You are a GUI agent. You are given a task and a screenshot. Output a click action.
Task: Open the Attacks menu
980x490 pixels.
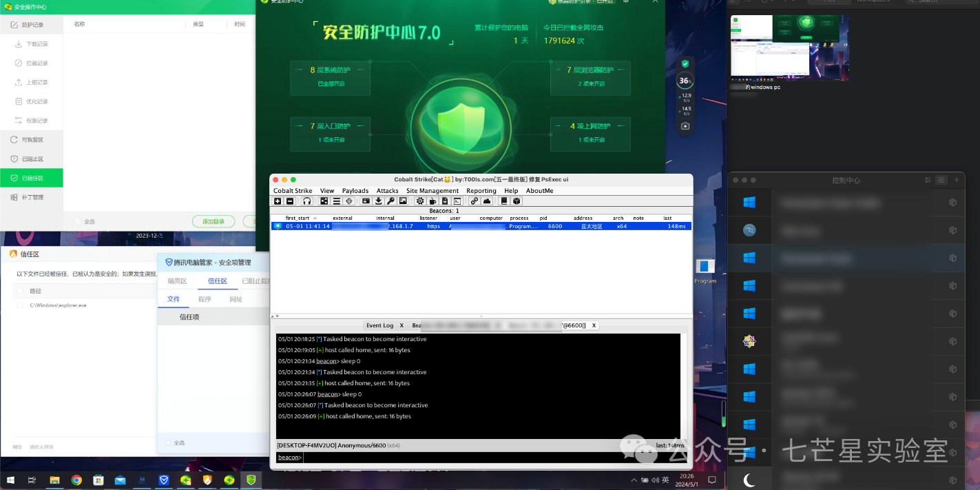click(387, 191)
